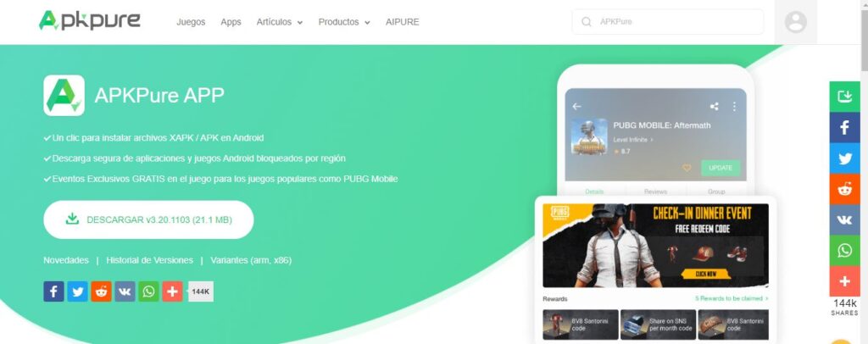Share on VK using inline icon
868x344 pixels.
coord(125,291)
